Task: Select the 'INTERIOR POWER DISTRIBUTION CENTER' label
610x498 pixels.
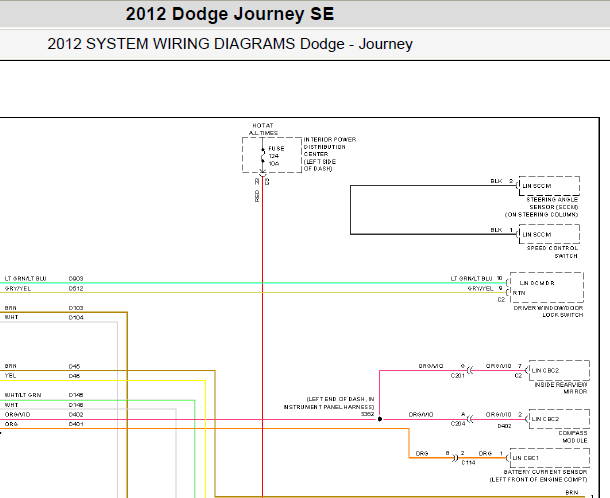Action: [x=330, y=154]
